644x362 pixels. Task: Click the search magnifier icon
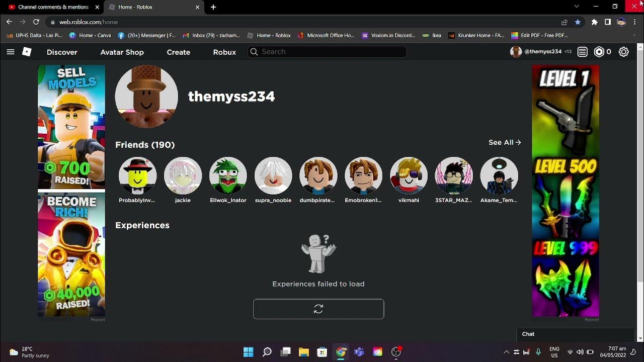point(254,52)
